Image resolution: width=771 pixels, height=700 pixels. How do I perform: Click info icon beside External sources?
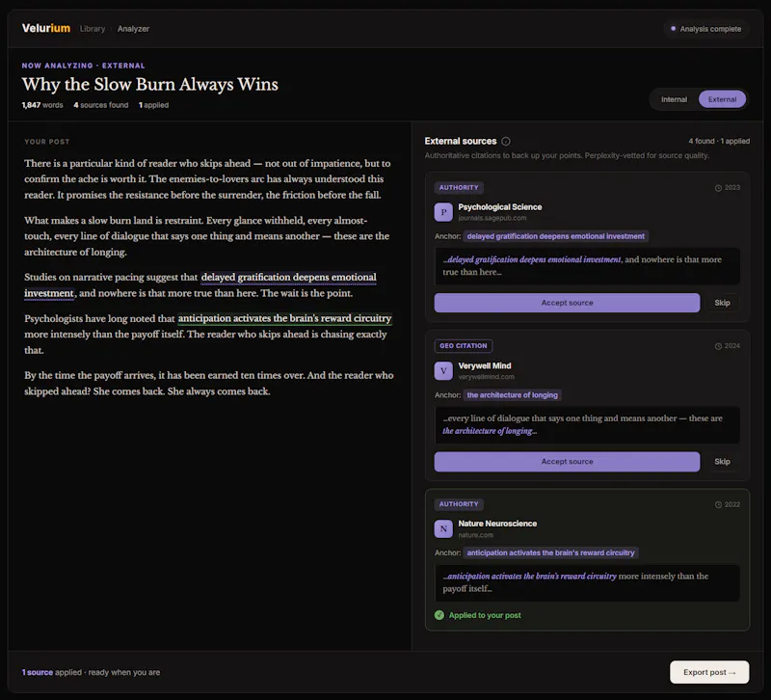coord(505,141)
